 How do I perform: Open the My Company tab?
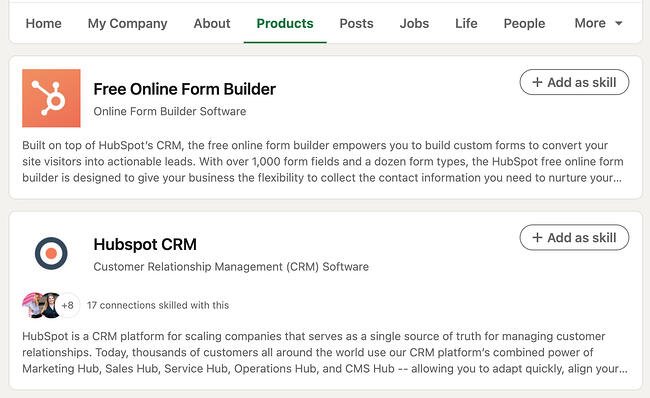point(128,24)
